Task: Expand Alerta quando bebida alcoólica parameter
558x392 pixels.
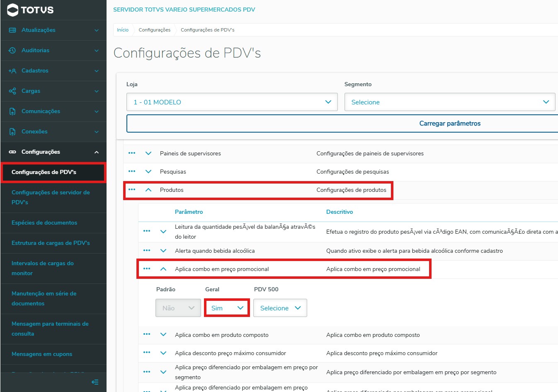Action: (163, 251)
